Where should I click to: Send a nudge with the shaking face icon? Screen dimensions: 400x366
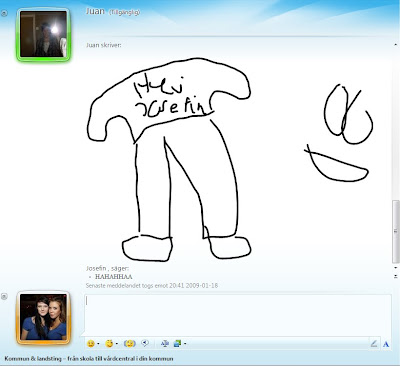pyautogui.click(x=129, y=343)
